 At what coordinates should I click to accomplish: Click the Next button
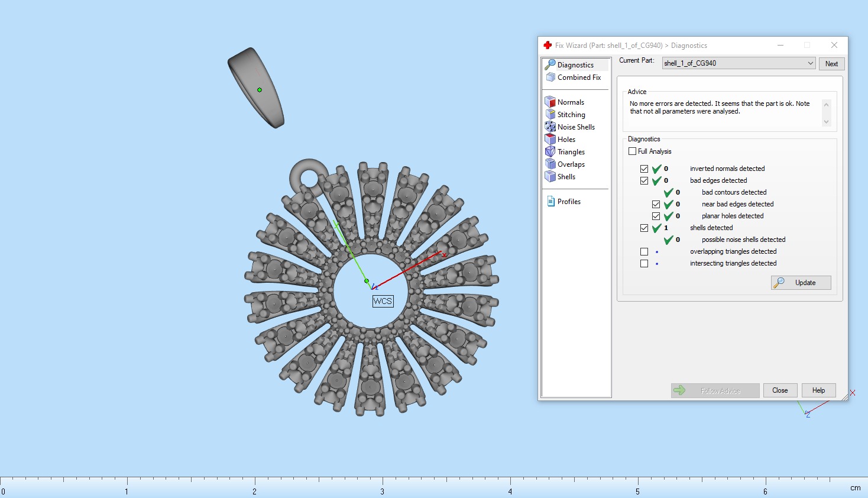pyautogui.click(x=831, y=64)
